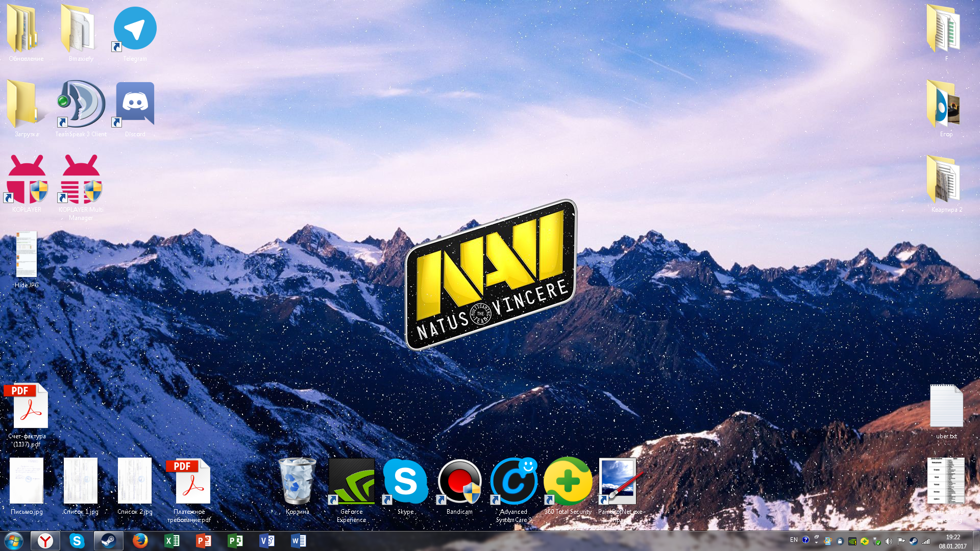Launch PowerPoint from the taskbar
The height and width of the screenshot is (551, 980).
pos(203,541)
